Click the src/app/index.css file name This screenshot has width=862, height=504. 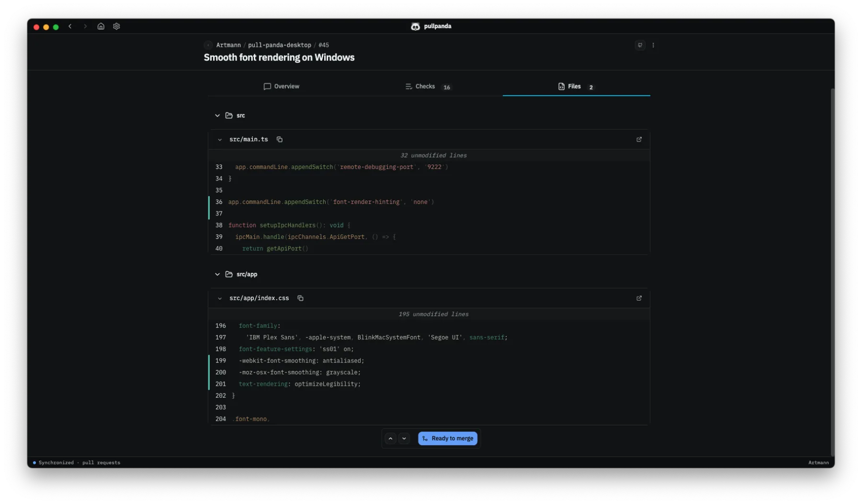point(259,298)
